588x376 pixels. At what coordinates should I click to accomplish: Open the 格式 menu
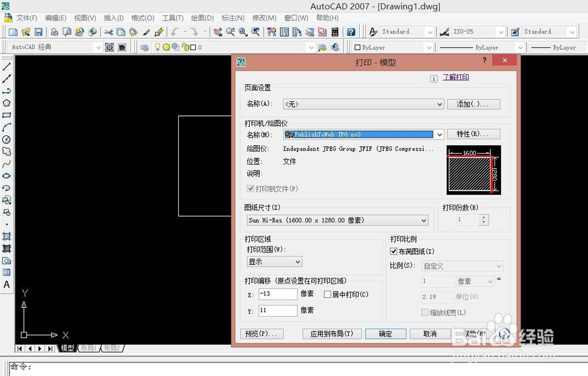(142, 18)
